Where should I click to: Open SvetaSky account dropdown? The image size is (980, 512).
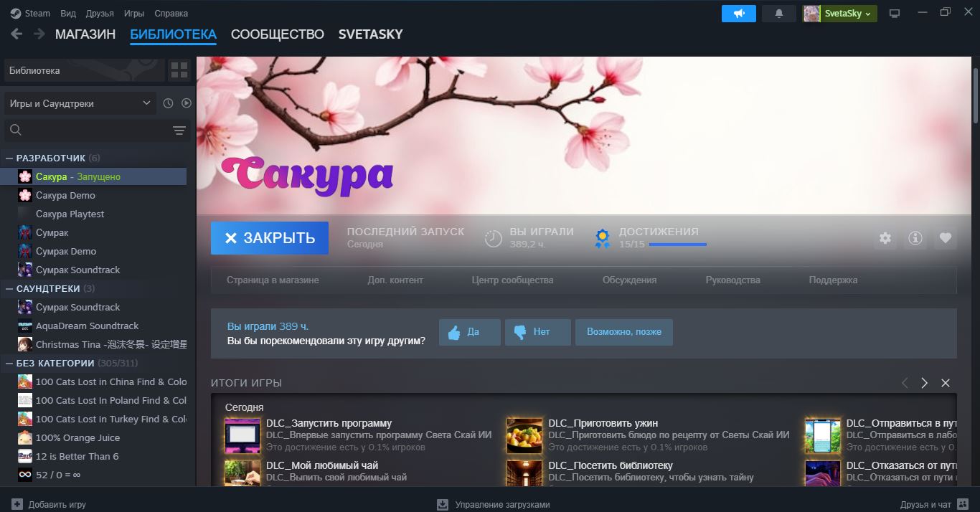point(839,14)
